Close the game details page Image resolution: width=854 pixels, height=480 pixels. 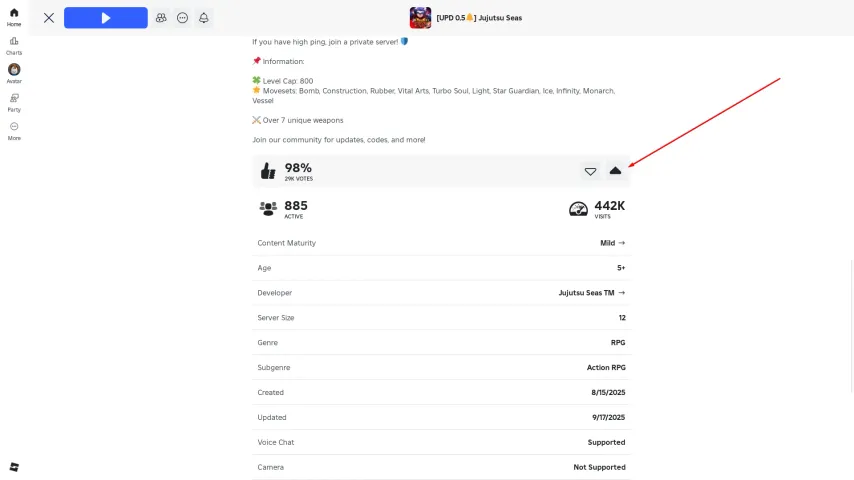(49, 18)
